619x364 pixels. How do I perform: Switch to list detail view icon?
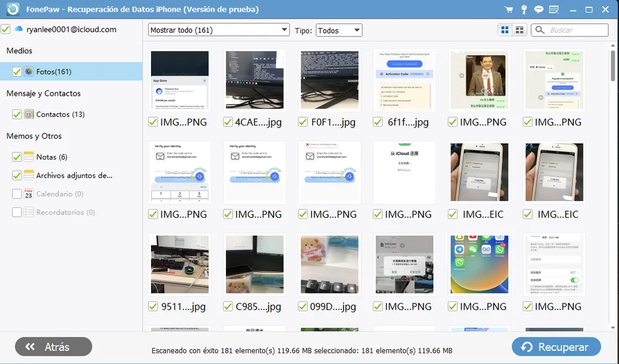(x=519, y=30)
